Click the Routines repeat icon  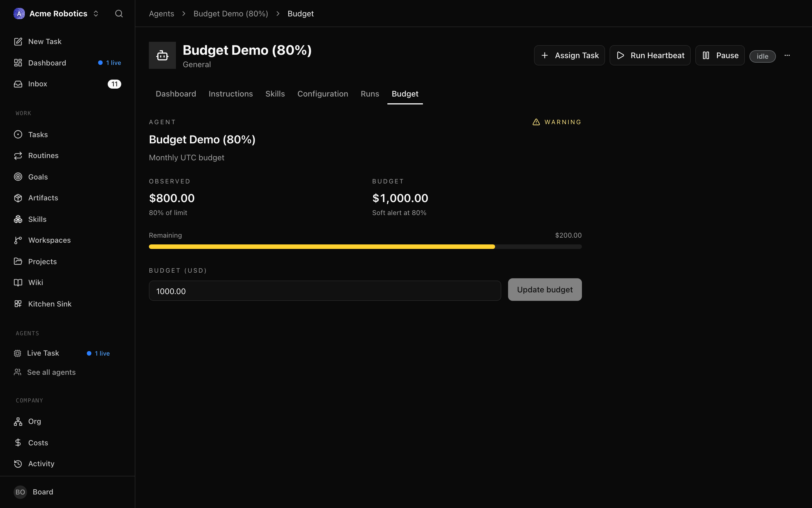[18, 156]
